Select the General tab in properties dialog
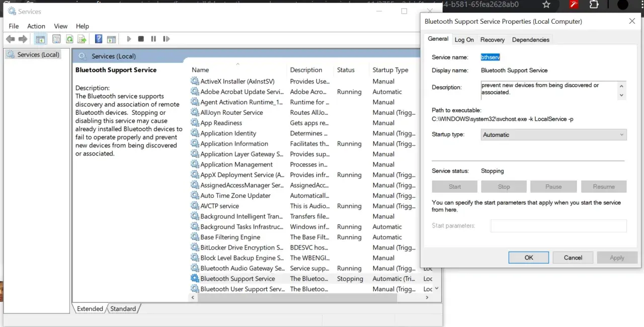 coord(438,39)
